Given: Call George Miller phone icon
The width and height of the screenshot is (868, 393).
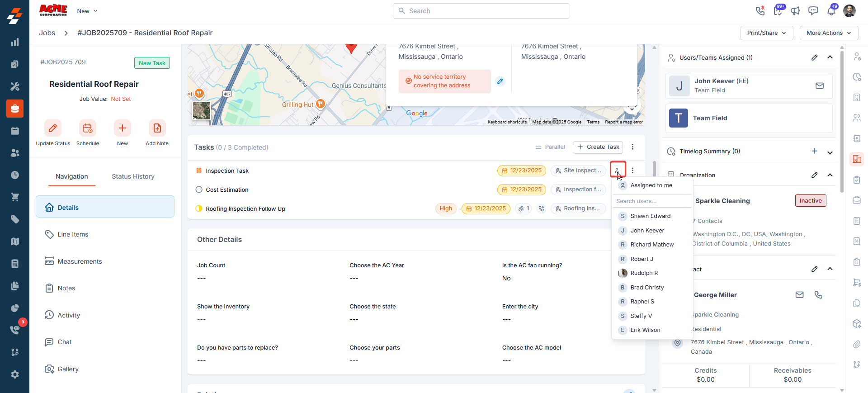Looking at the screenshot, I should [818, 295].
